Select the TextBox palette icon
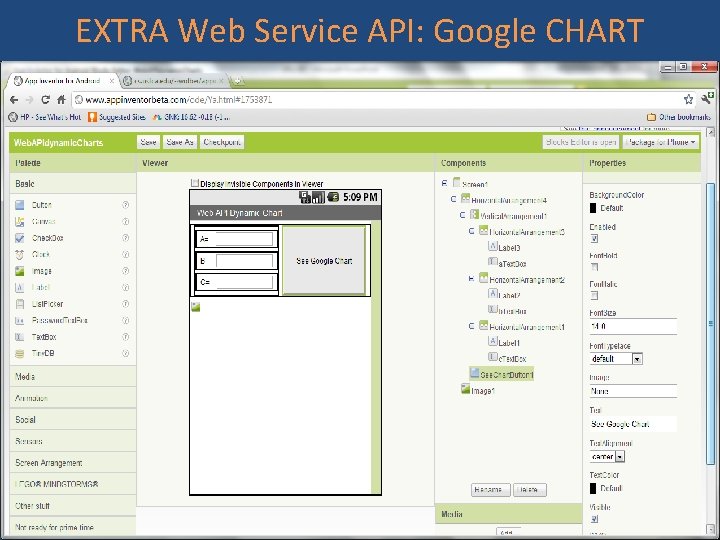The height and width of the screenshot is (540, 720). pyautogui.click(x=19, y=337)
